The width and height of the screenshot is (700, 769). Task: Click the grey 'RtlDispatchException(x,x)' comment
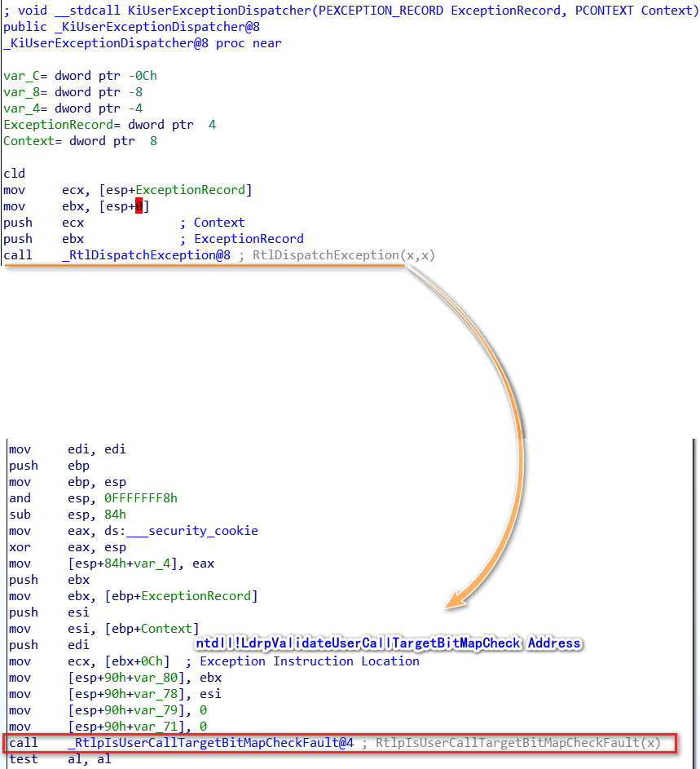344,255
